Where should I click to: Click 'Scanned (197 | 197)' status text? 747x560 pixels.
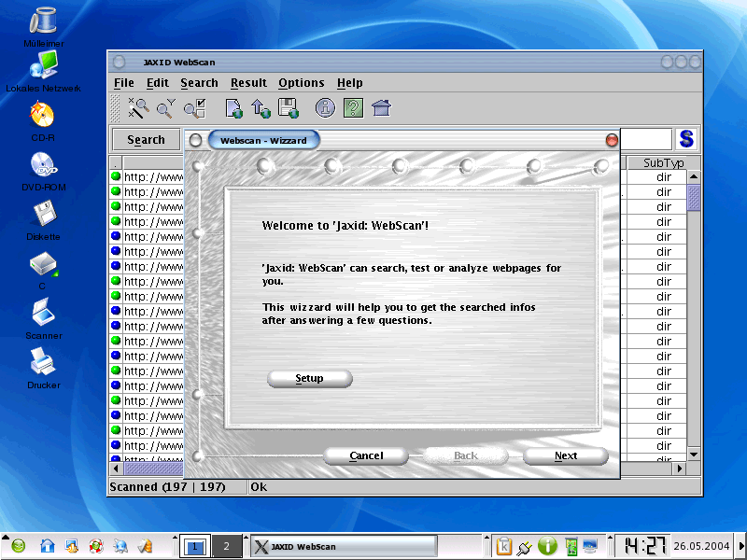[167, 487]
